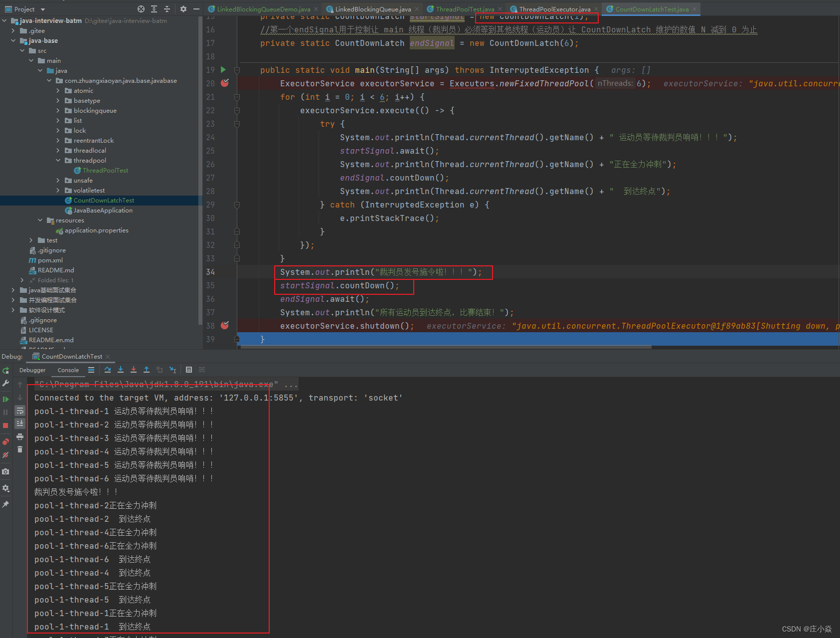This screenshot has height=638, width=840.
Task: Click the red Stop debug icon
Action: (x=5, y=425)
